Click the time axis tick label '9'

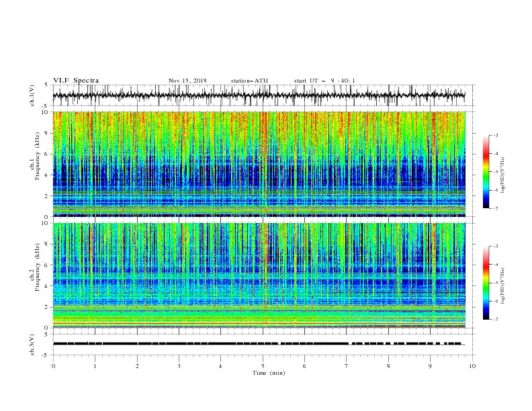click(430, 366)
